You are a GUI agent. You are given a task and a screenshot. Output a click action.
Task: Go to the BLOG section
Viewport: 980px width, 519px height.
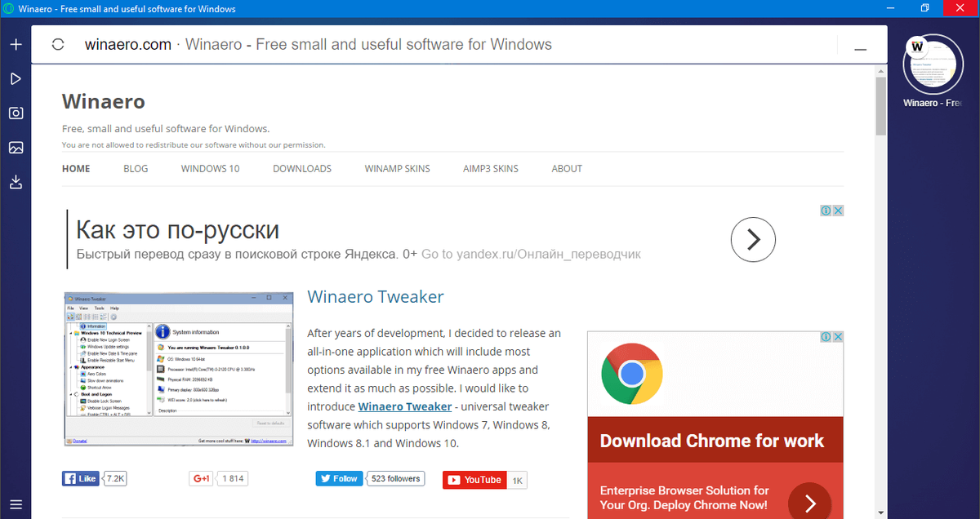(x=136, y=169)
